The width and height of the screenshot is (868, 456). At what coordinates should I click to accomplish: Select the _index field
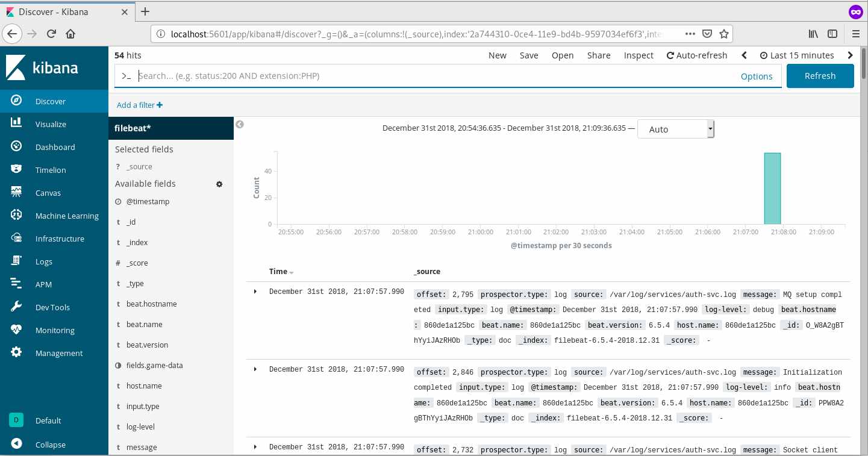tap(137, 243)
